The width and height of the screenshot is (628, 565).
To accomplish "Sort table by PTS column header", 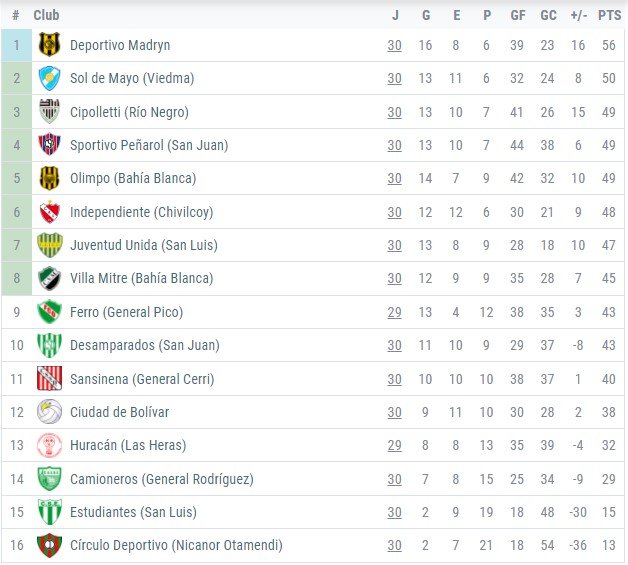I will pyautogui.click(x=609, y=15).
